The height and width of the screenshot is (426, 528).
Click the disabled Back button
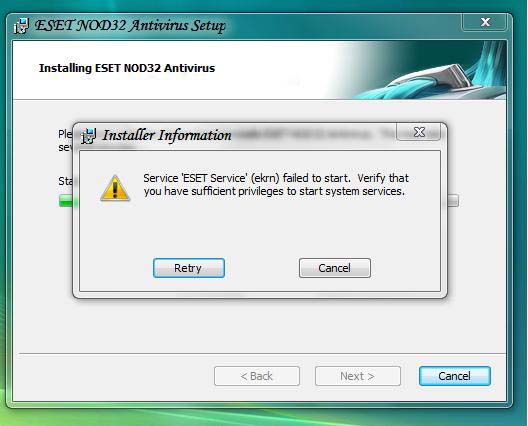[257, 376]
